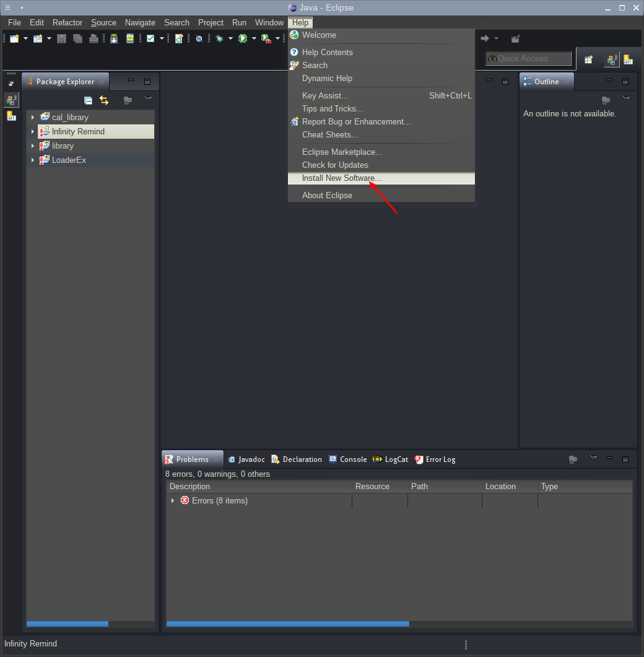The image size is (644, 657).
Task: Click the Restore fast view icon in left sidebar
Action: tap(11, 84)
